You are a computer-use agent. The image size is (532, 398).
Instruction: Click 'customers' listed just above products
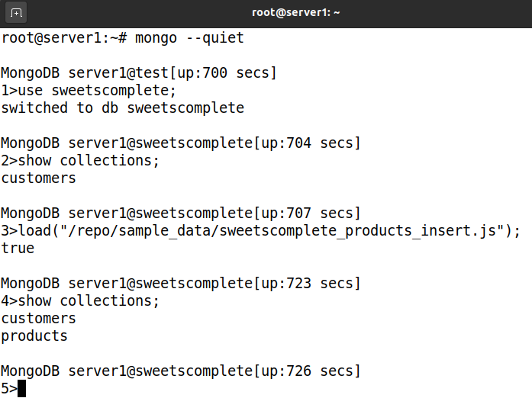coord(38,319)
